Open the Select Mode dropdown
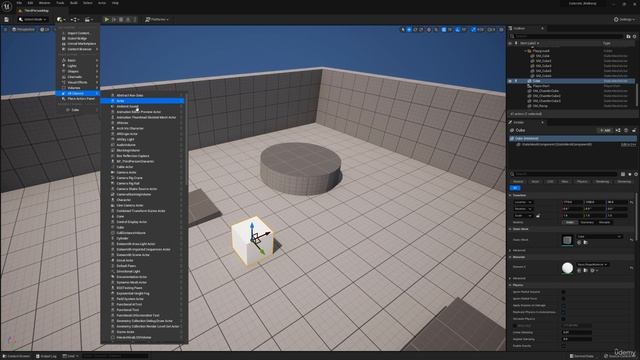Image resolution: width=640 pixels, height=360 pixels. point(33,19)
